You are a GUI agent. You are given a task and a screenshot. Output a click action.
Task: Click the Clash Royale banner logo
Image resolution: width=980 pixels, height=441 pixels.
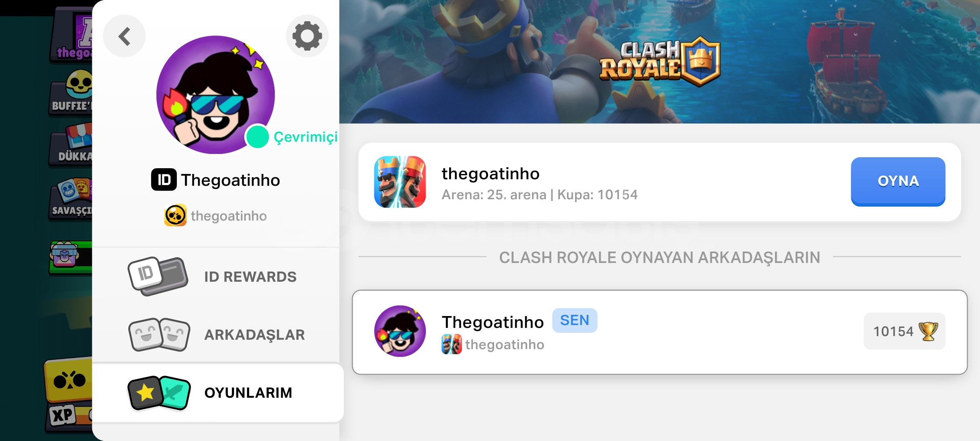tap(659, 61)
